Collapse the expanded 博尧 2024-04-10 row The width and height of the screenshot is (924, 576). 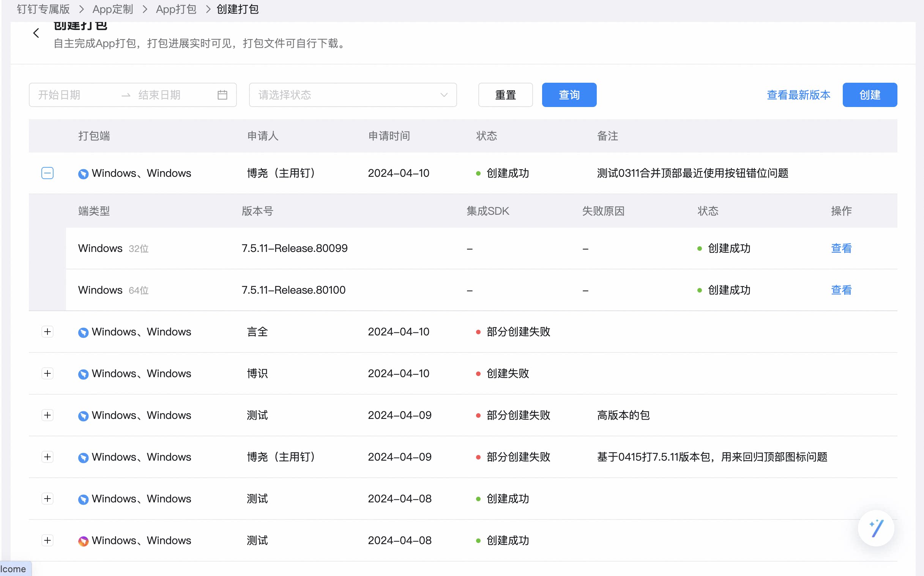47,173
